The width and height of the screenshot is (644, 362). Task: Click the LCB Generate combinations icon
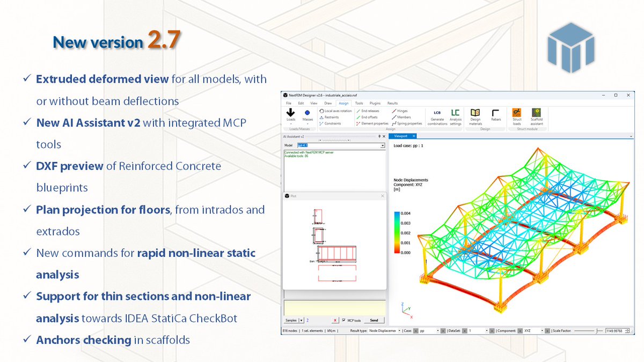click(437, 116)
